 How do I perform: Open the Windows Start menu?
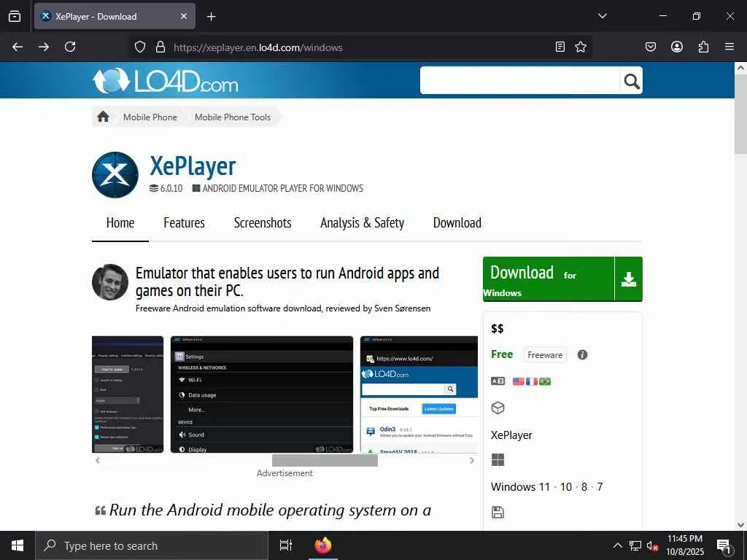click(18, 545)
